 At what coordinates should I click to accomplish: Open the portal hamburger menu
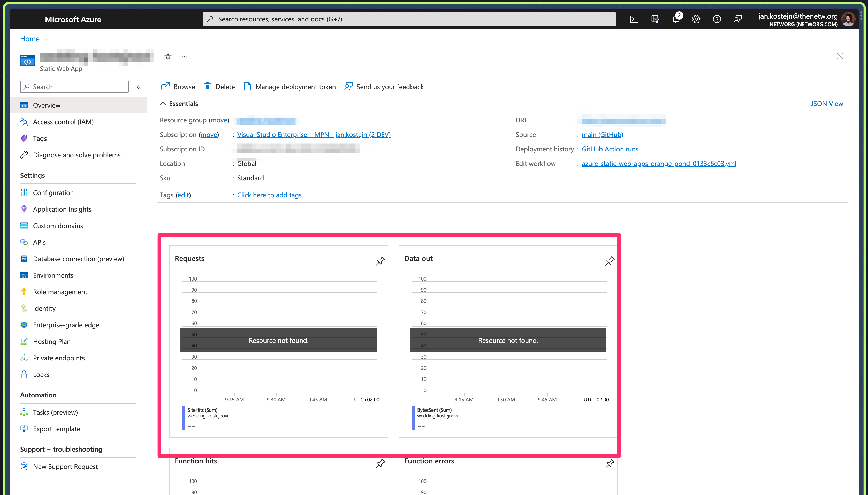pyautogui.click(x=22, y=19)
